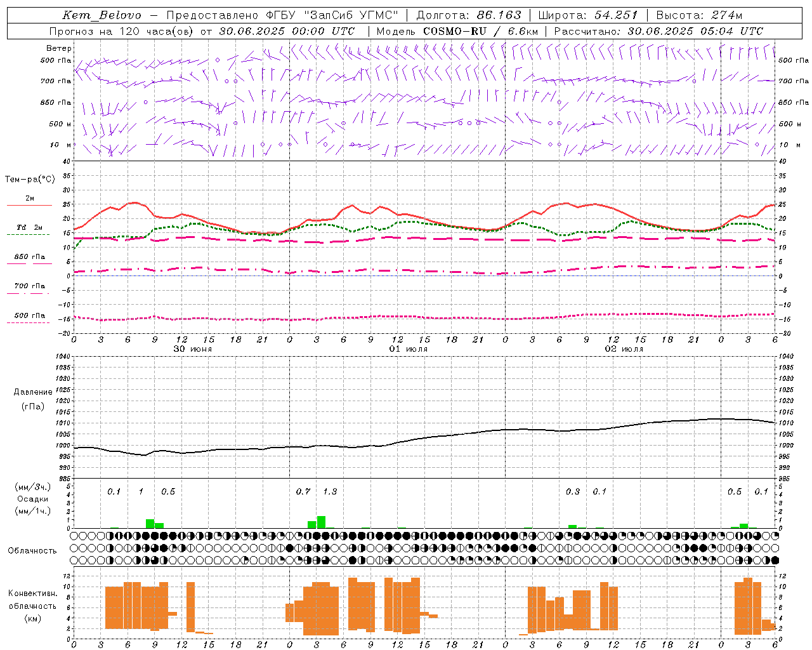Click Рассчитано: 30.06.2025 05:04 UTC timestamp

tap(658, 31)
